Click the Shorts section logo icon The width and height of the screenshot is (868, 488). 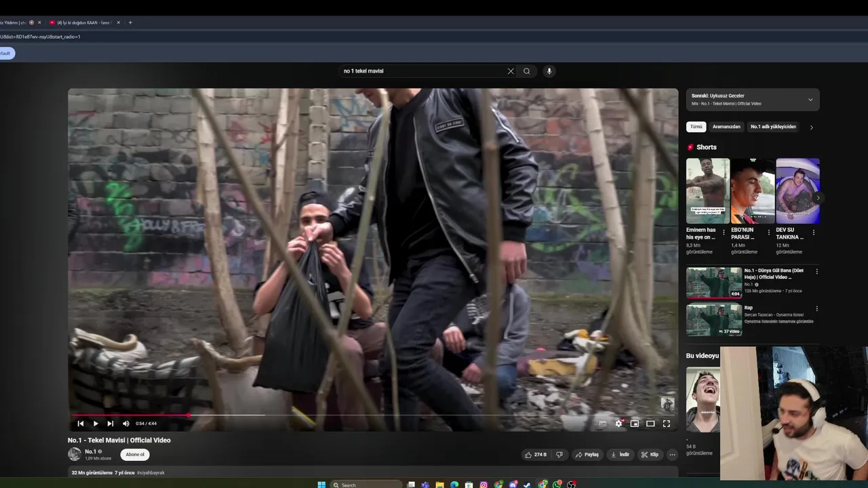690,147
